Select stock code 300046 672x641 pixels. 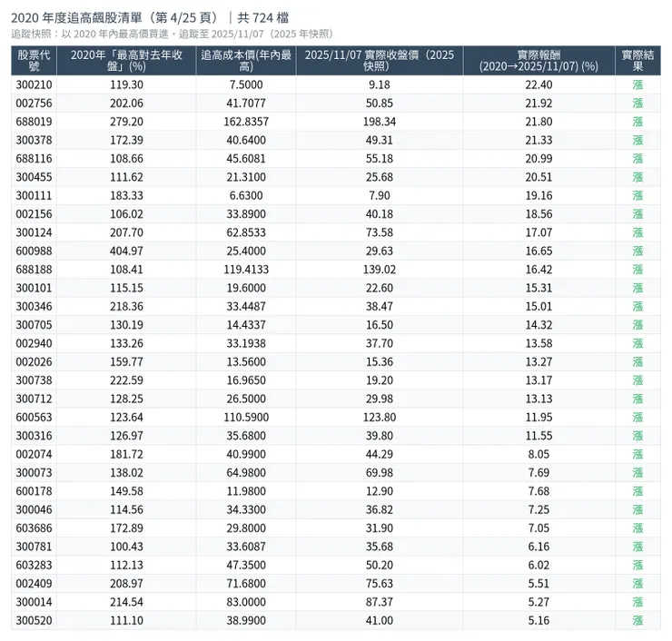(34, 509)
